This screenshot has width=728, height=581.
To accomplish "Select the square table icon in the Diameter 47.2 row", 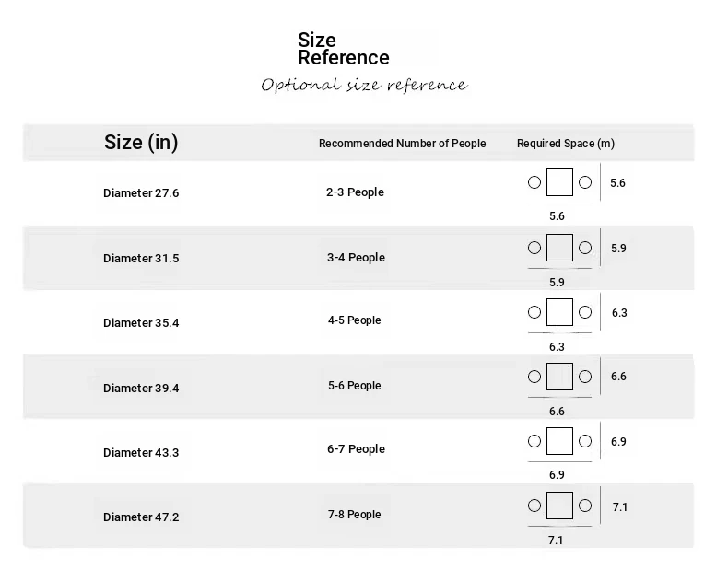I will [559, 505].
